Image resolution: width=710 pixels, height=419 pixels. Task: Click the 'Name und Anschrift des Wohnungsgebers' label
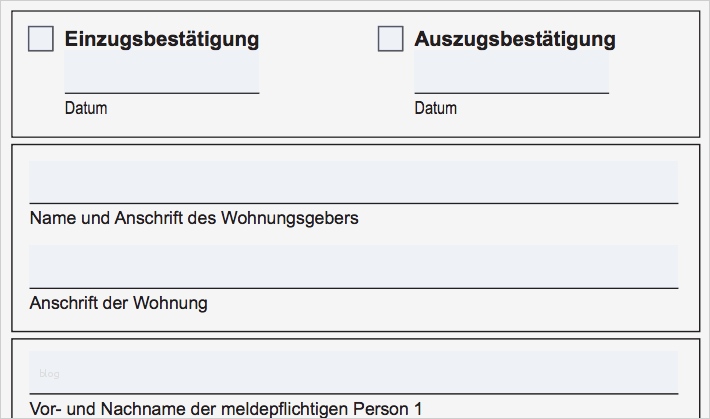[x=194, y=218]
